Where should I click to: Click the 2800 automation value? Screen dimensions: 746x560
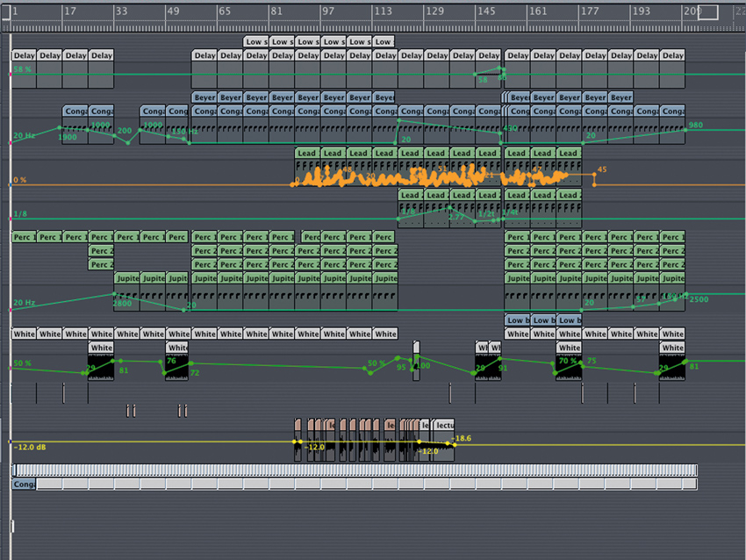122,304
